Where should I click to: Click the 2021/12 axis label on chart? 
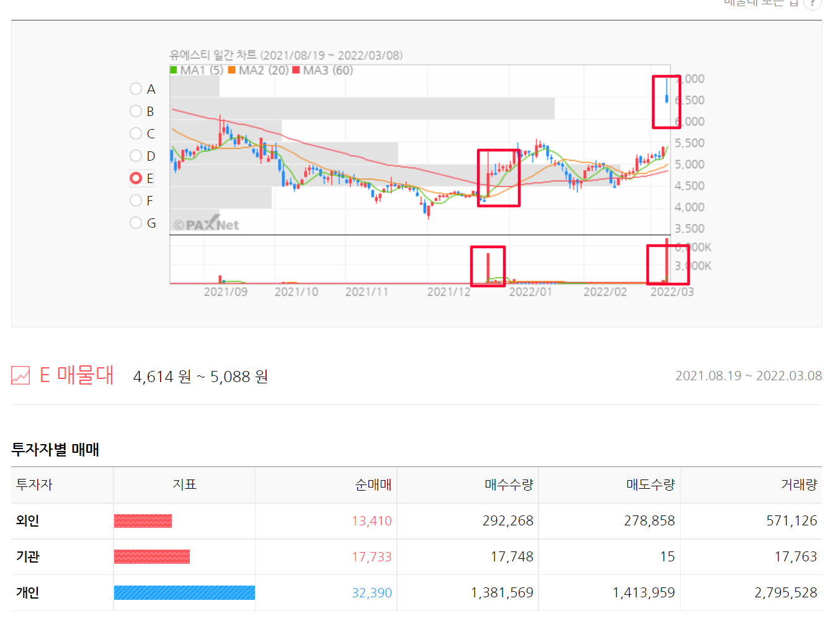449,292
